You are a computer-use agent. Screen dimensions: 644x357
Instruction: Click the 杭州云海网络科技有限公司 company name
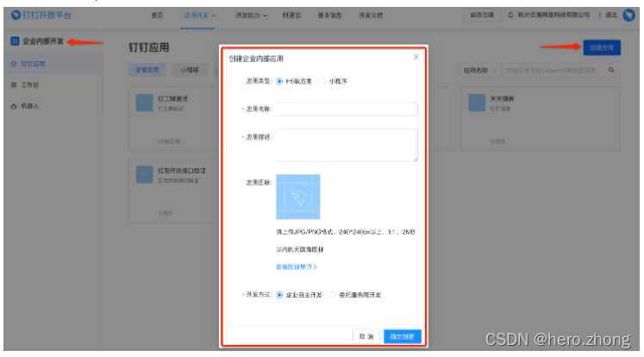click(553, 16)
